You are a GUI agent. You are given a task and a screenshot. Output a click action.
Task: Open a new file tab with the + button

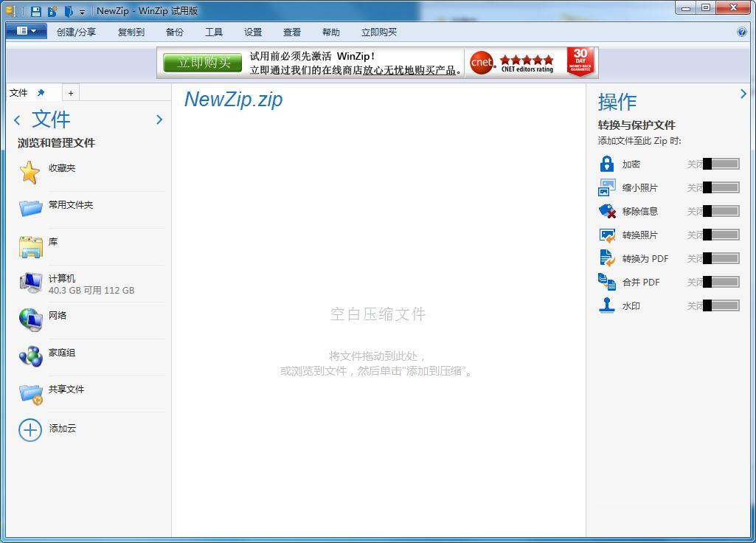(x=70, y=92)
